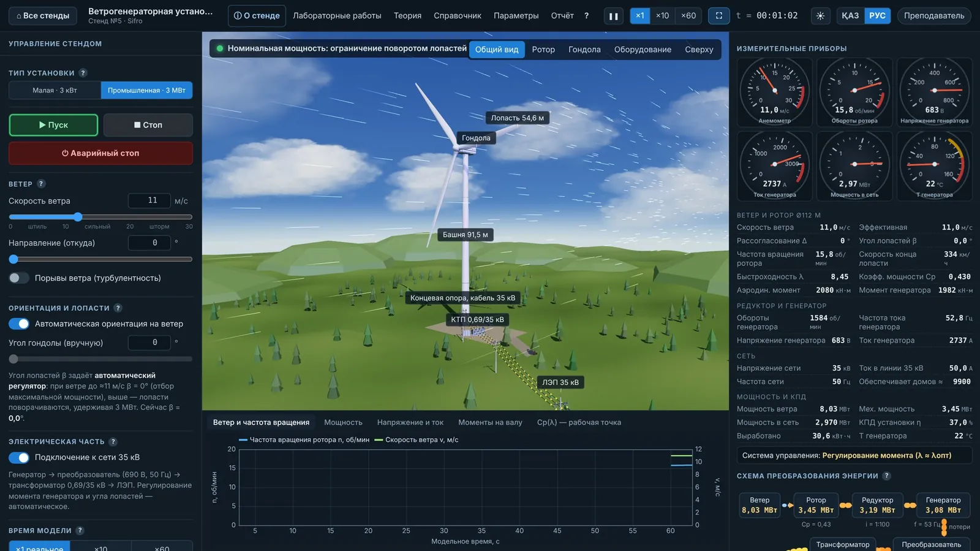980x551 pixels.
Task: Adjust the Скорость ветра slider
Action: click(100, 217)
